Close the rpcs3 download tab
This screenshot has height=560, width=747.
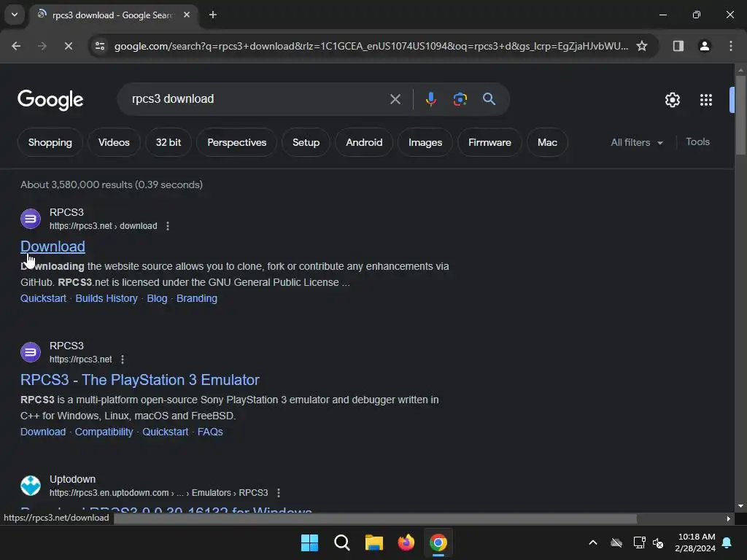pyautogui.click(x=187, y=15)
